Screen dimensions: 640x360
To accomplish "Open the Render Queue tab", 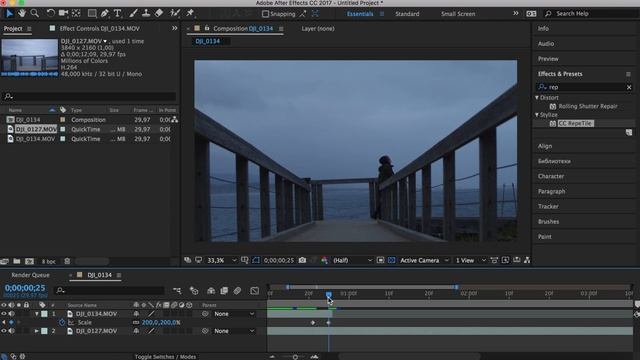I will pos(31,275).
